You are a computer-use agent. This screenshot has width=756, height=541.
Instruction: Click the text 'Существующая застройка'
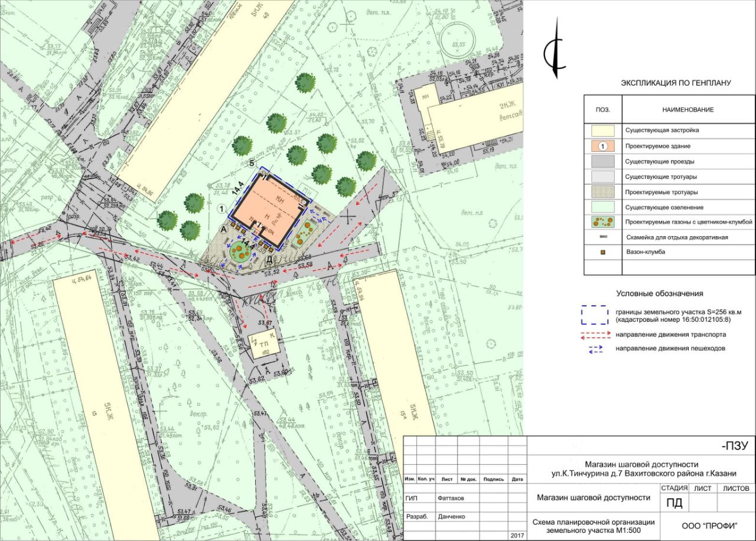[663, 130]
